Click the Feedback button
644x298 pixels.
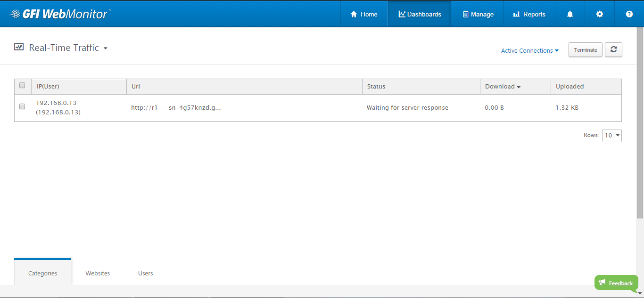(616, 283)
